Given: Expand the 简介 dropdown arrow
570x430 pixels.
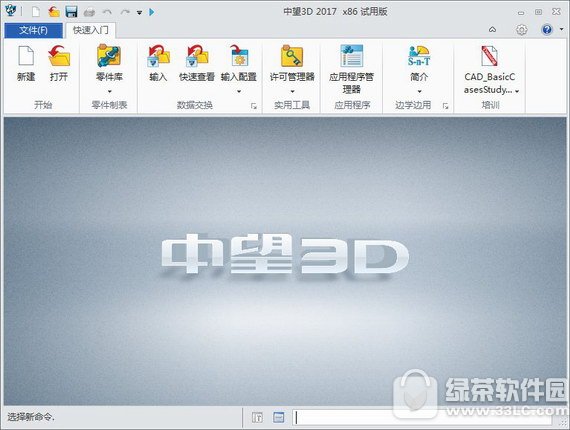Looking at the screenshot, I should [x=419, y=91].
